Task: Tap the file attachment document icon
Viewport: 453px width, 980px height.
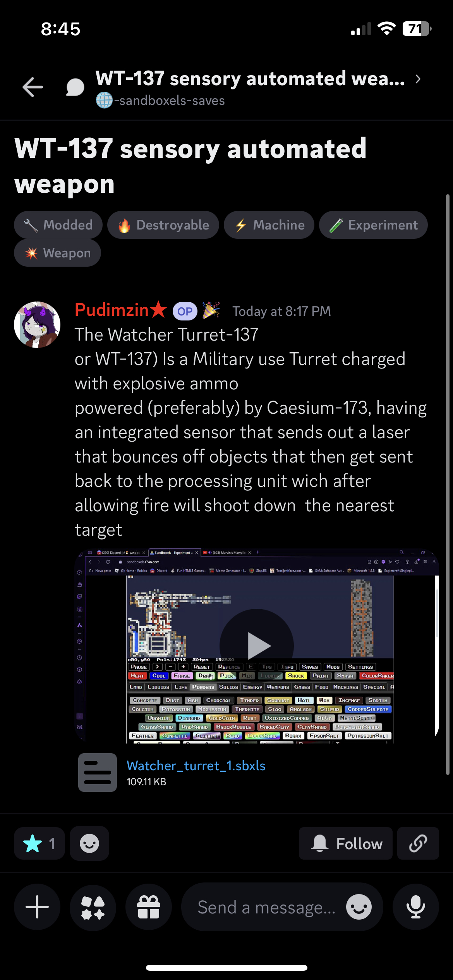Action: point(98,773)
